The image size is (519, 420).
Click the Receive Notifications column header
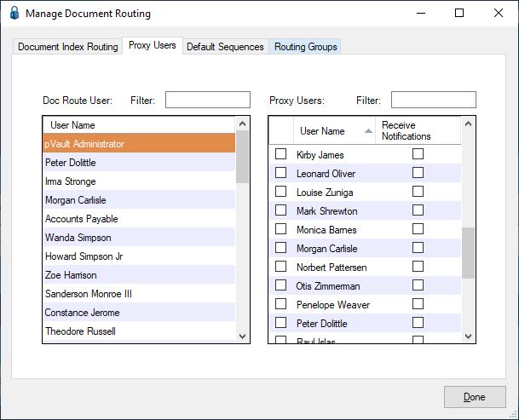pos(418,130)
